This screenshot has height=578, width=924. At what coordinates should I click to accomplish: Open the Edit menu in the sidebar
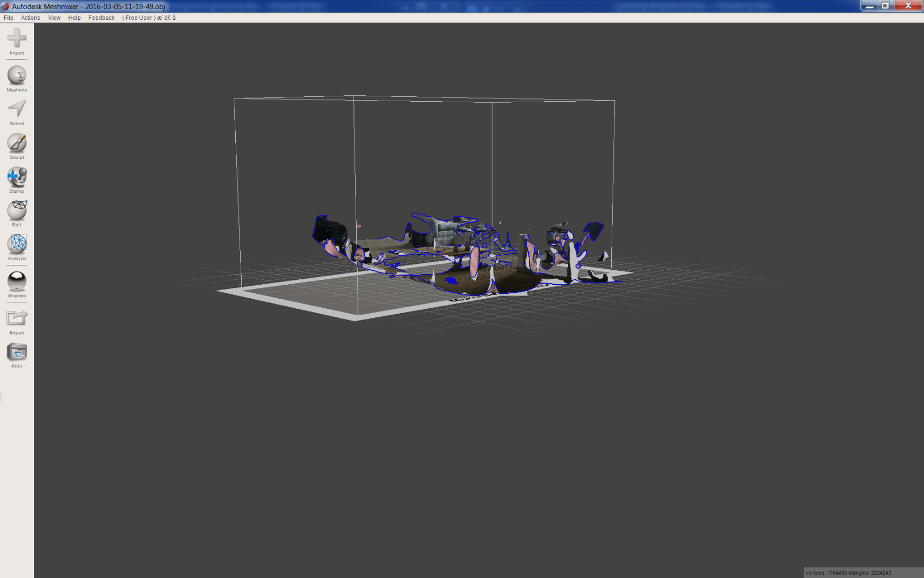click(17, 212)
